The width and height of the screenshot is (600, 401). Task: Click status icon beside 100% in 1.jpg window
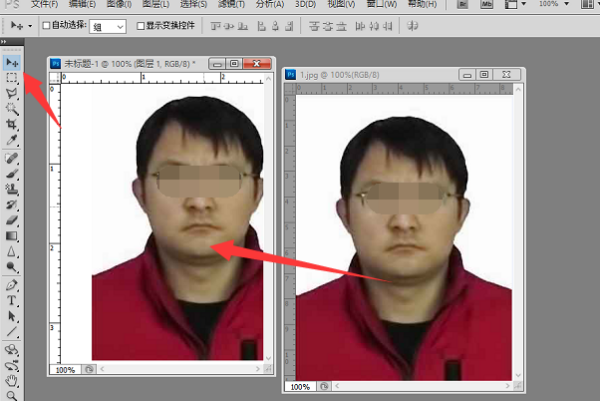pyautogui.click(x=321, y=386)
